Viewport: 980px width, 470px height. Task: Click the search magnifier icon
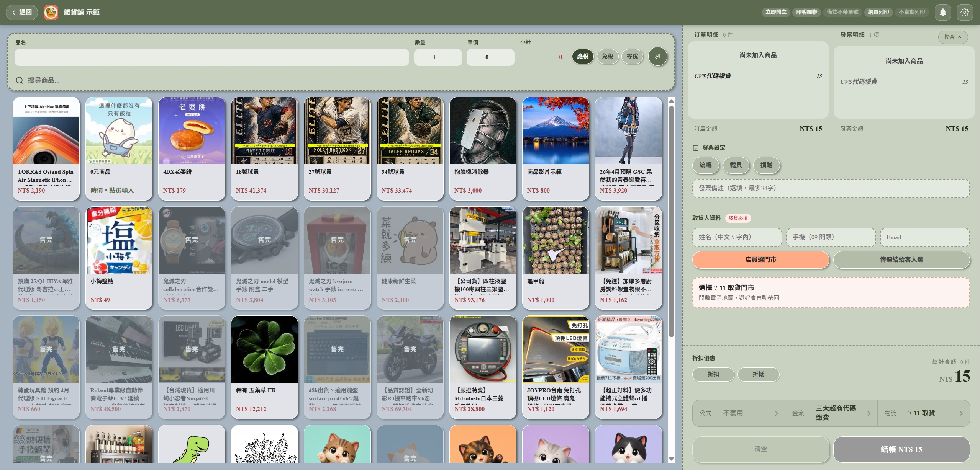click(20, 80)
